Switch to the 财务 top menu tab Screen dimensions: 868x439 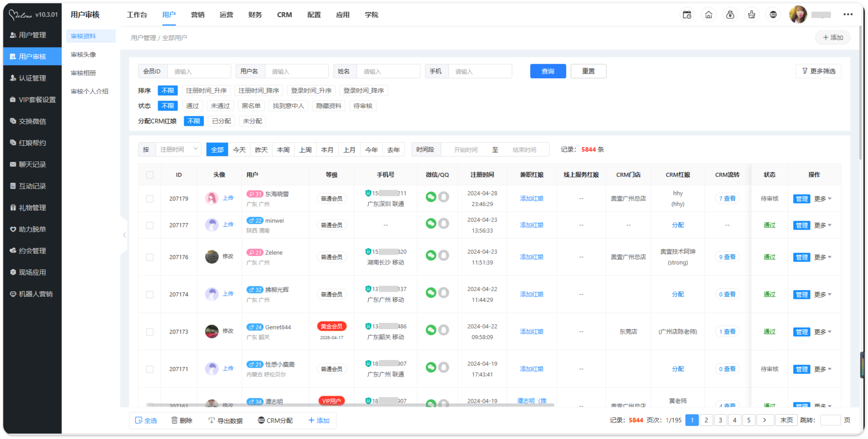[x=255, y=15]
